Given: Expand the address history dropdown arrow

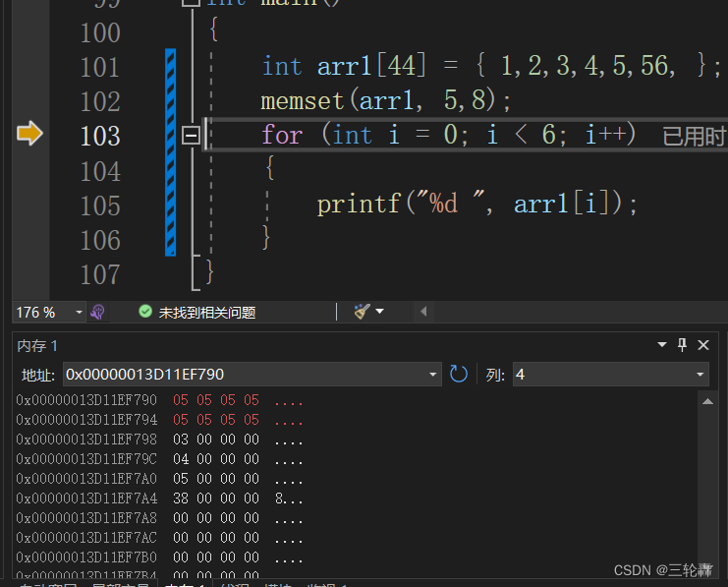Looking at the screenshot, I should [x=432, y=375].
